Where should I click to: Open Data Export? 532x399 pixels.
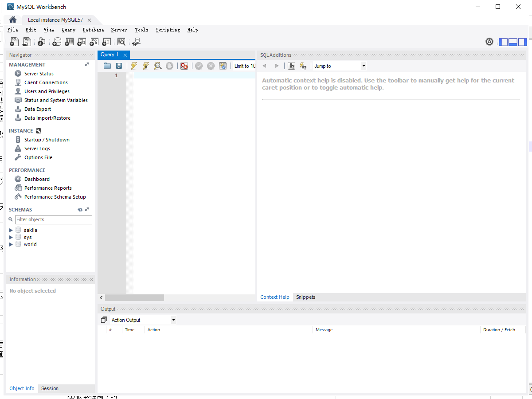(x=38, y=109)
